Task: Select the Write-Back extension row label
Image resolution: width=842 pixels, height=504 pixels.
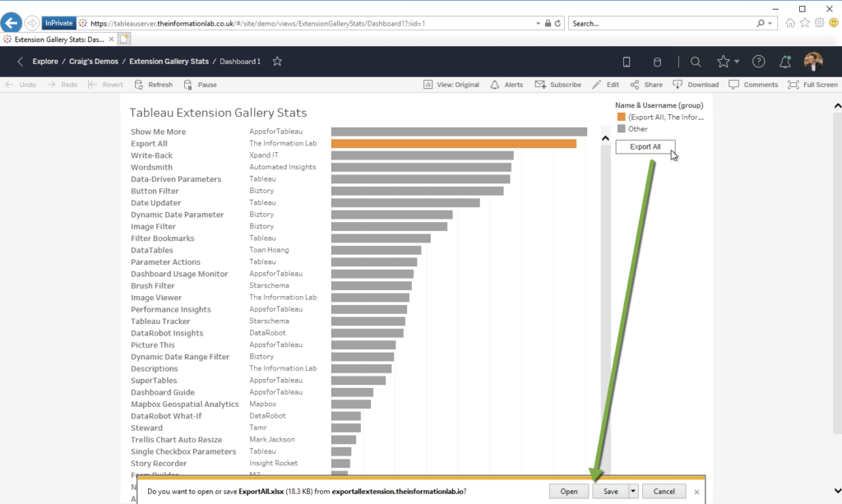Action: pyautogui.click(x=152, y=155)
